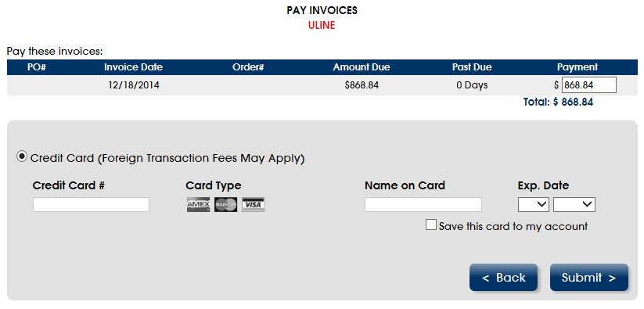Click the Order# column header

pos(248,67)
